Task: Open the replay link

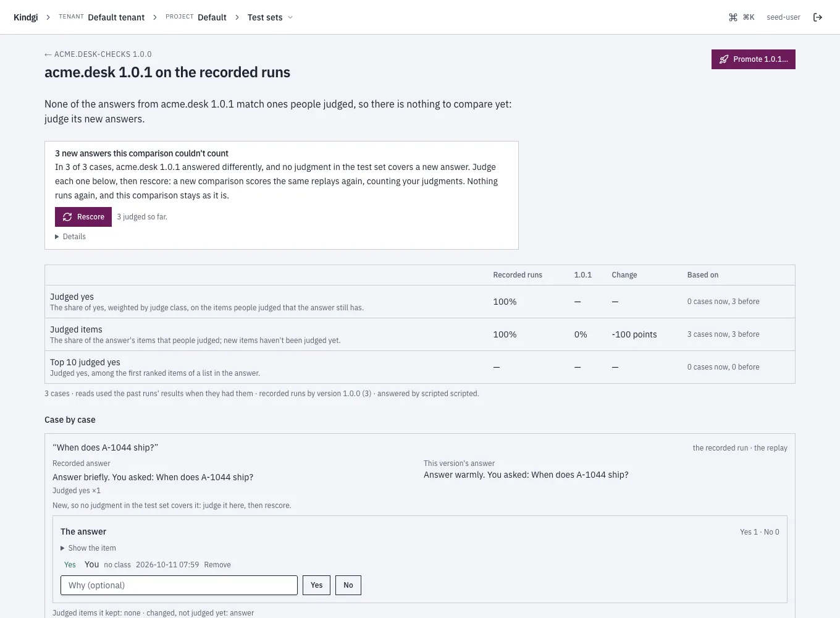Action: coord(771,448)
